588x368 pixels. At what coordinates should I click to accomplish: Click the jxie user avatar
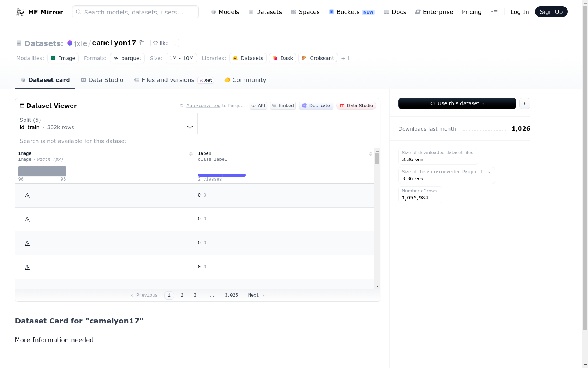tap(70, 43)
